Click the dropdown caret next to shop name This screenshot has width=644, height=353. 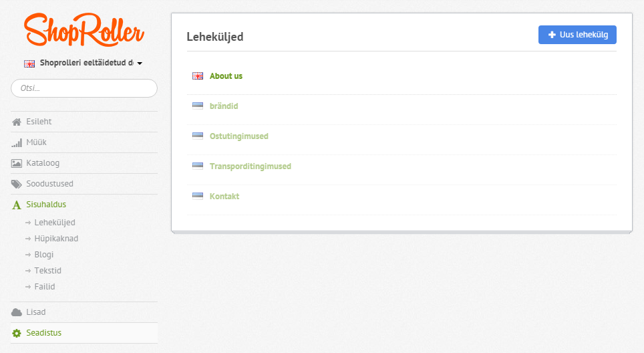click(x=140, y=64)
